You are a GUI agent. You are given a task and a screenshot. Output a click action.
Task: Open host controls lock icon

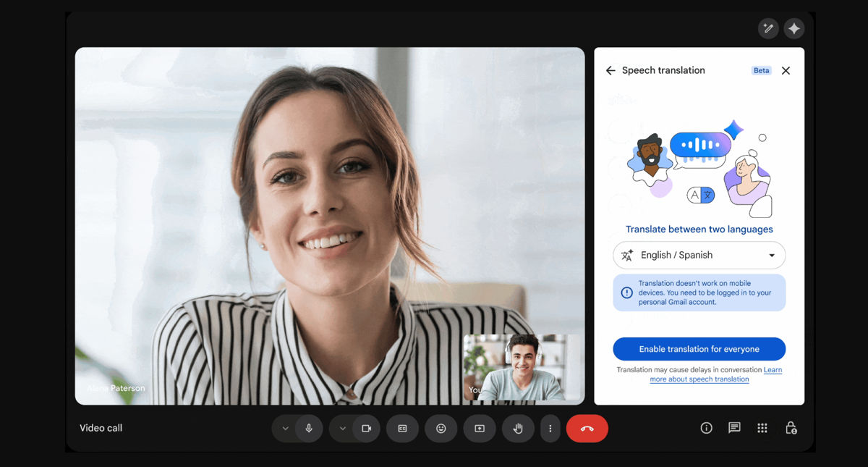(791, 428)
